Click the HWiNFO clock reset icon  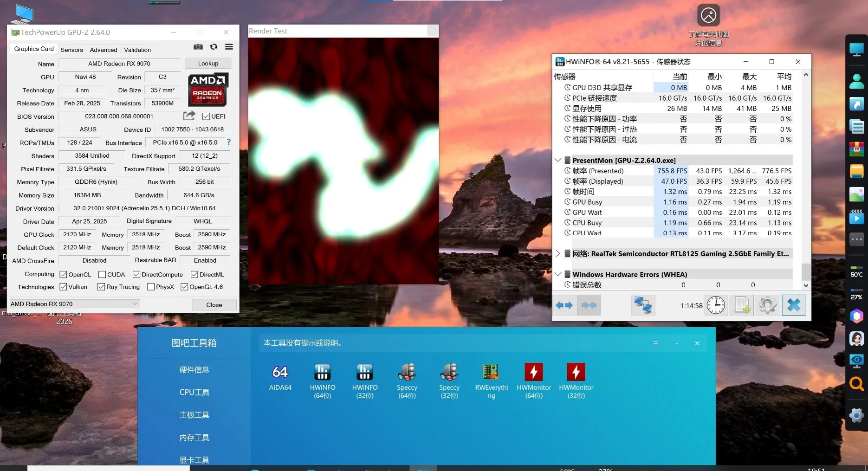[716, 305]
